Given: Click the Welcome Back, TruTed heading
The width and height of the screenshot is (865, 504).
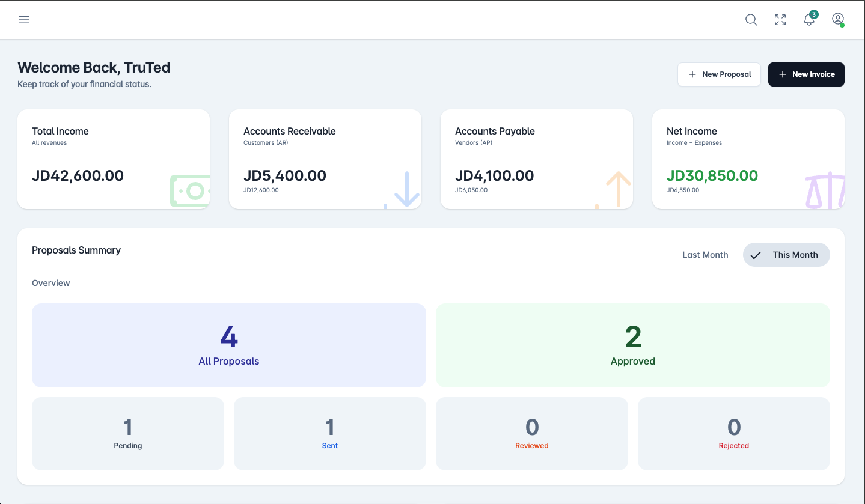Looking at the screenshot, I should 94,67.
